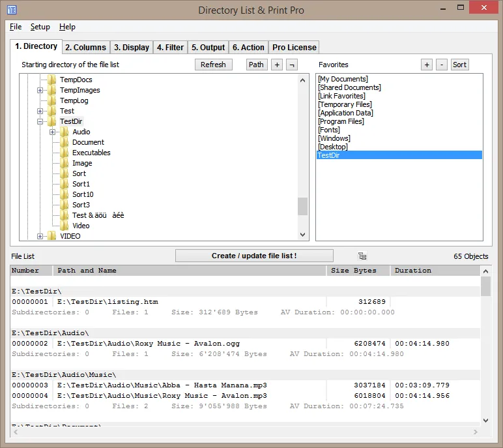Select the highlighted TestDir favorite

click(x=399, y=155)
